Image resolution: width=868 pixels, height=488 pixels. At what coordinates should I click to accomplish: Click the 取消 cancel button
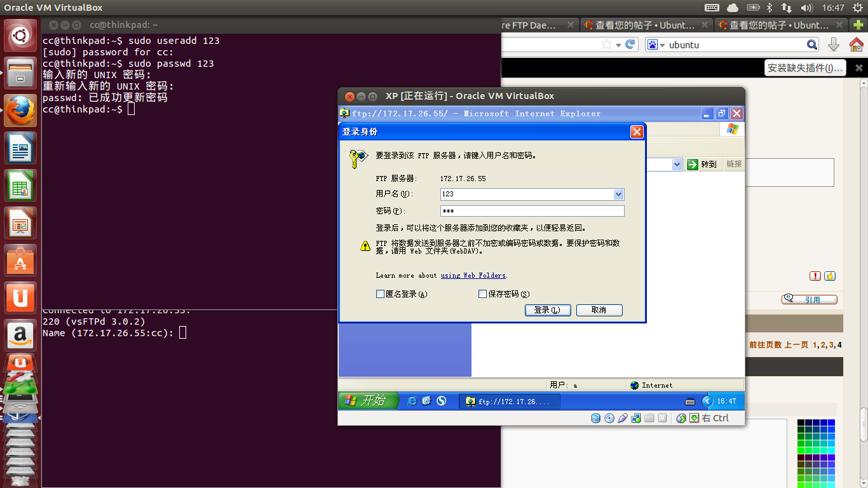click(x=599, y=310)
